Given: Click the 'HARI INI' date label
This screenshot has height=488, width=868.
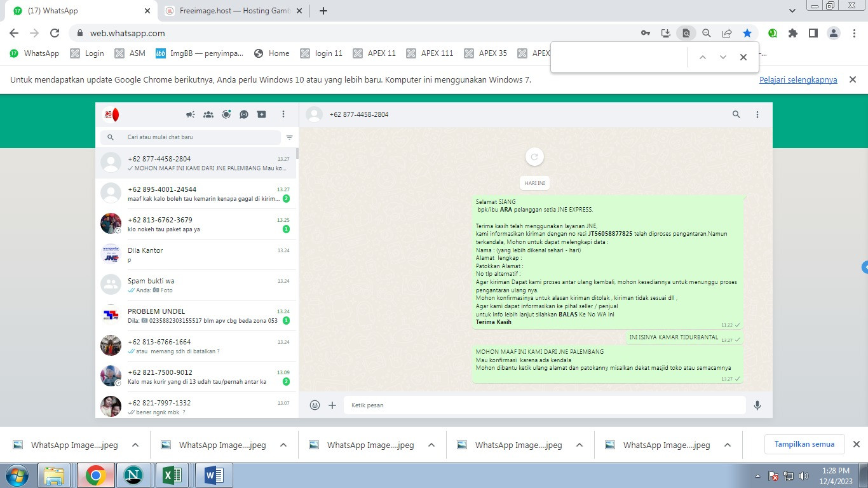Looking at the screenshot, I should click(x=534, y=183).
